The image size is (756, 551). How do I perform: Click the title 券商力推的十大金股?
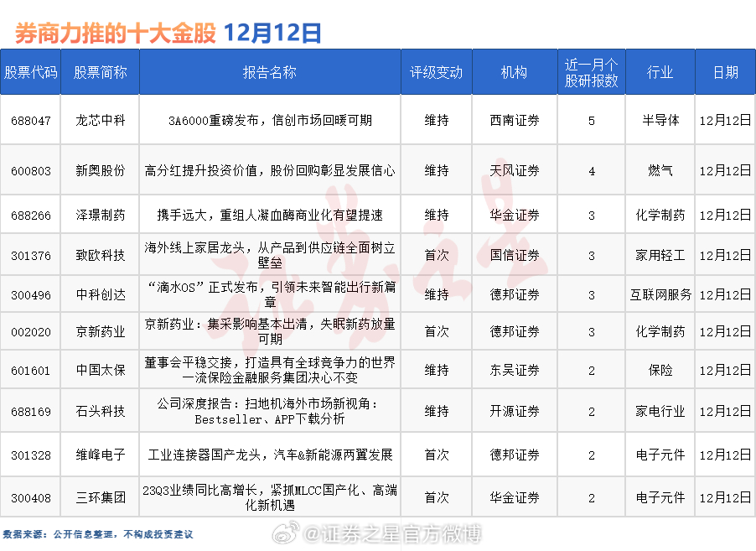coord(116,34)
